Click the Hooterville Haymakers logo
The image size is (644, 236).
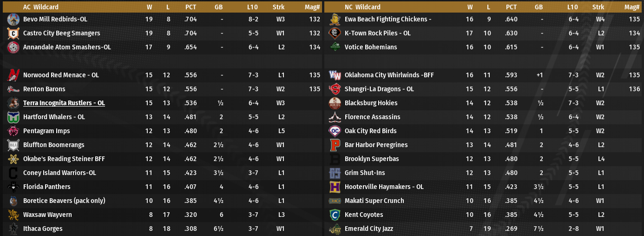pos(335,187)
